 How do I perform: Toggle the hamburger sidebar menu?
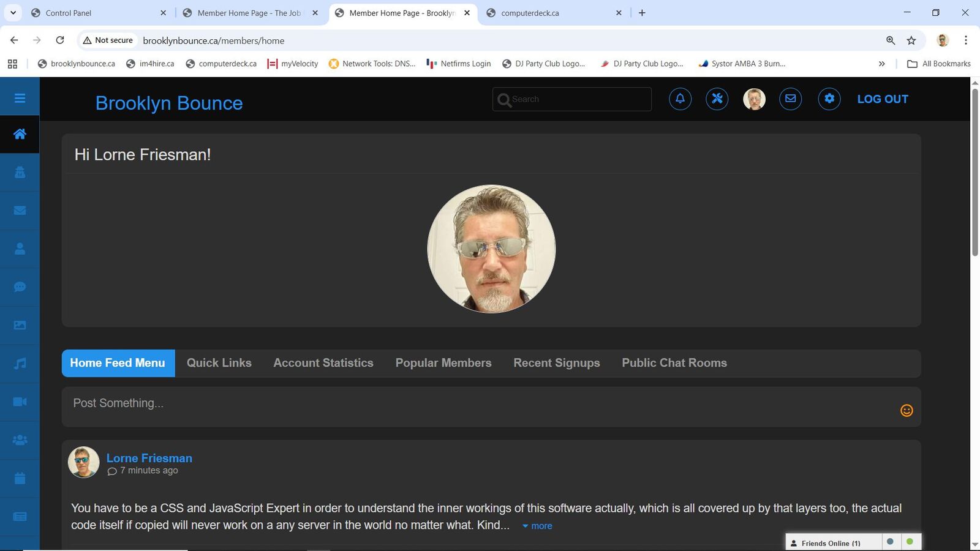point(20,98)
